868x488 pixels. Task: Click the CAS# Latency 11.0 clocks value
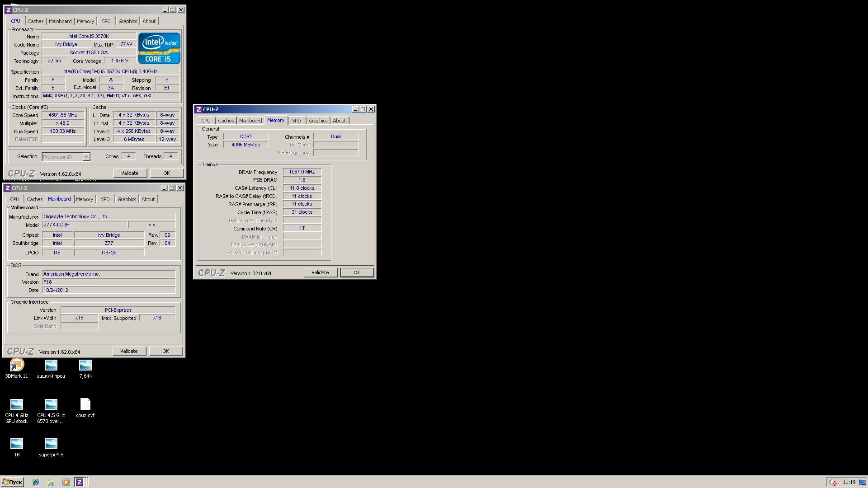(x=302, y=188)
